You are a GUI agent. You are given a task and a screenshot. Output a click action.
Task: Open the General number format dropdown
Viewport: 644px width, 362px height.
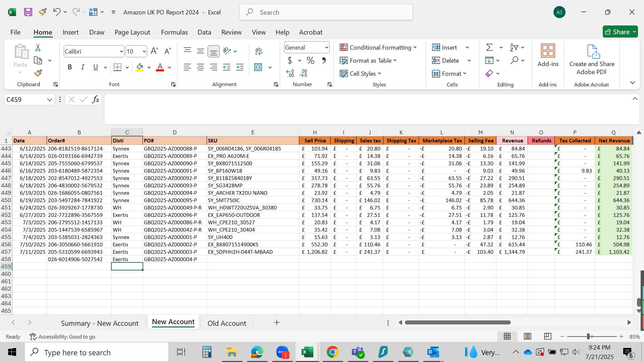click(x=326, y=48)
